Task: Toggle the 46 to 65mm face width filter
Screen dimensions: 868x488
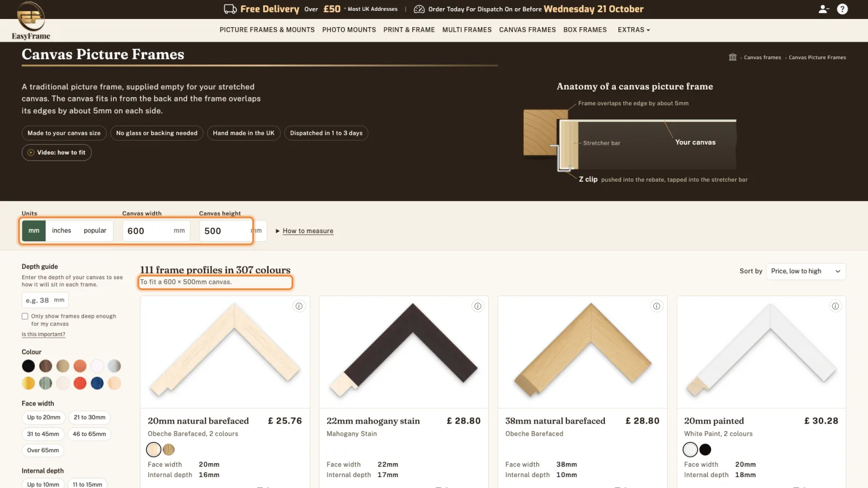Action: (x=90, y=434)
